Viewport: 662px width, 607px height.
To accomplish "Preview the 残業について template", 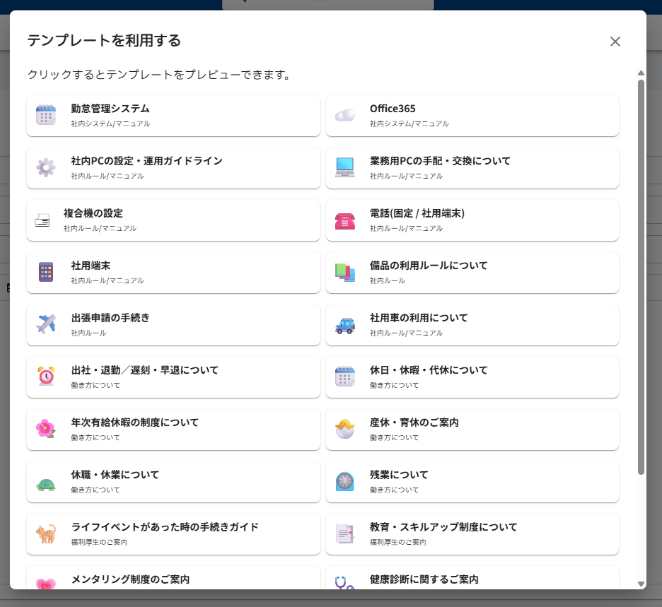I will point(472,481).
